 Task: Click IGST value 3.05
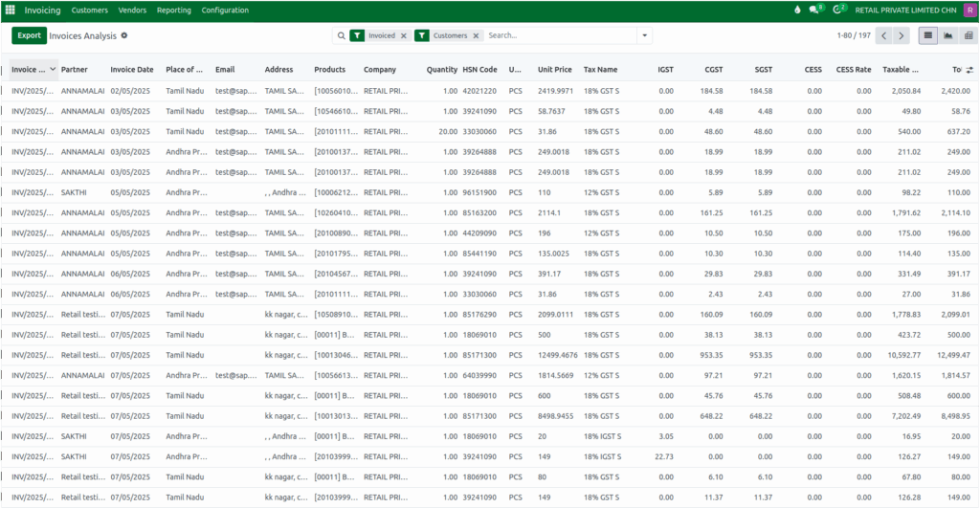(666, 436)
